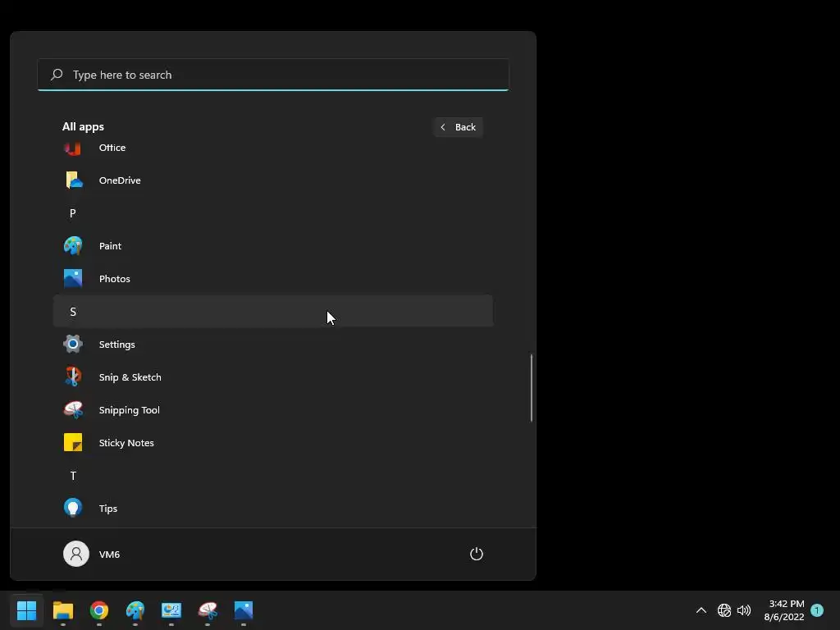Switch to Snipping Tool on the taskbar

click(208, 610)
